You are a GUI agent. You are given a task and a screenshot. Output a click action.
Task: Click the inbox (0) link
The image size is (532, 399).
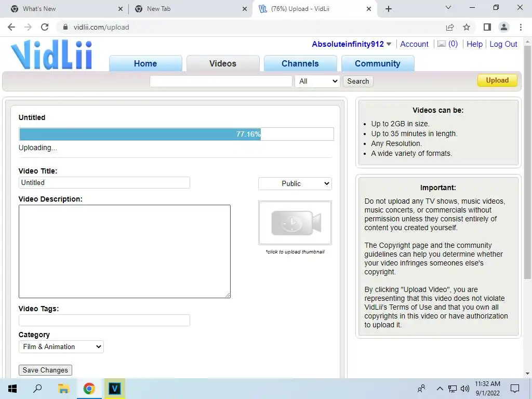(x=453, y=44)
